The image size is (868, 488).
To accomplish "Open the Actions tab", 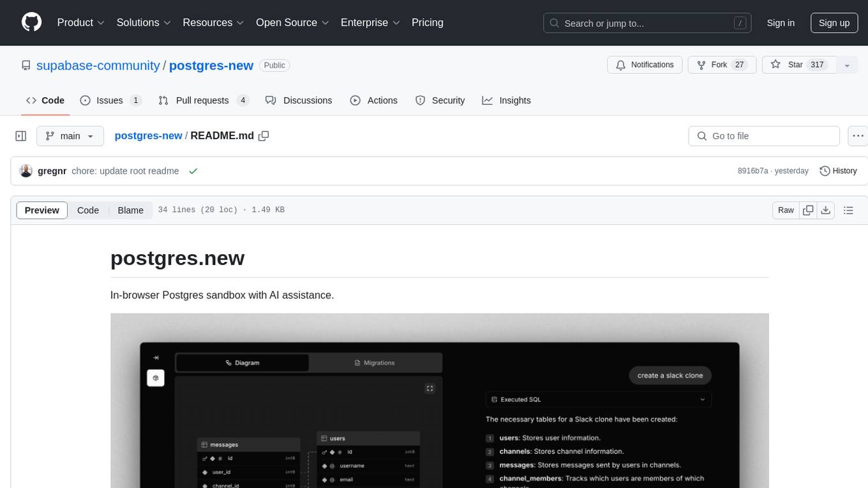I will point(374,100).
